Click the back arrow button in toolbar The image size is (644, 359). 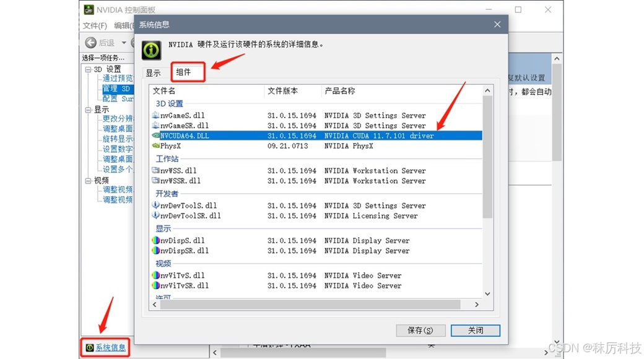(x=91, y=42)
